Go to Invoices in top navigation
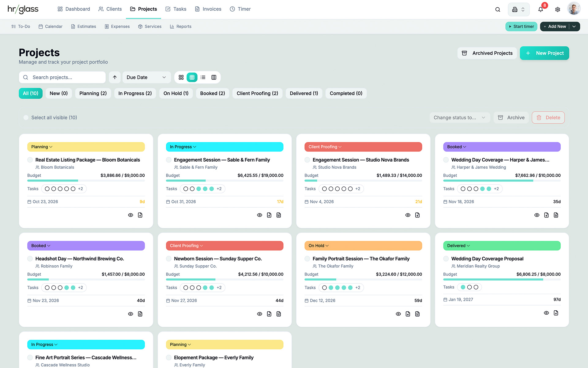The height and width of the screenshot is (368, 588). (x=208, y=9)
